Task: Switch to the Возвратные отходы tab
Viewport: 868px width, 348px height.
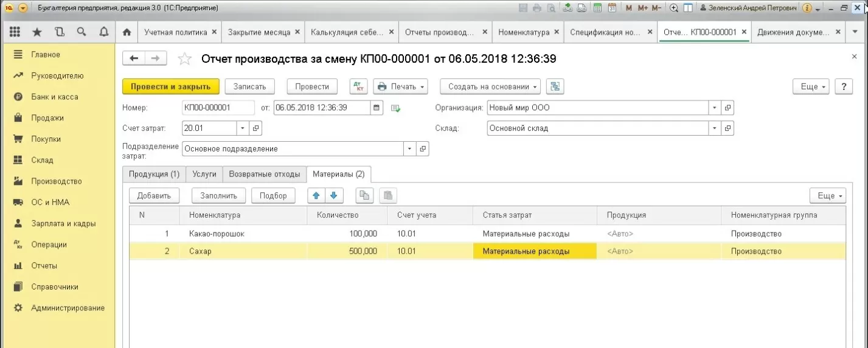Action: tap(265, 174)
